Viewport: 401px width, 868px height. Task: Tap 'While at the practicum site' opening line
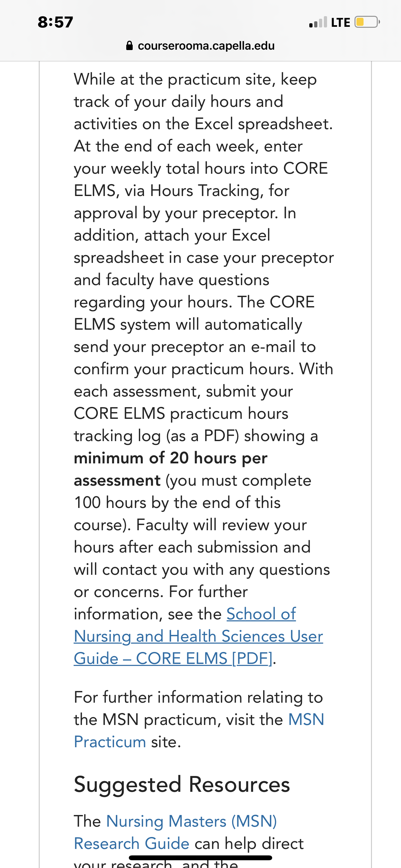[x=195, y=79]
